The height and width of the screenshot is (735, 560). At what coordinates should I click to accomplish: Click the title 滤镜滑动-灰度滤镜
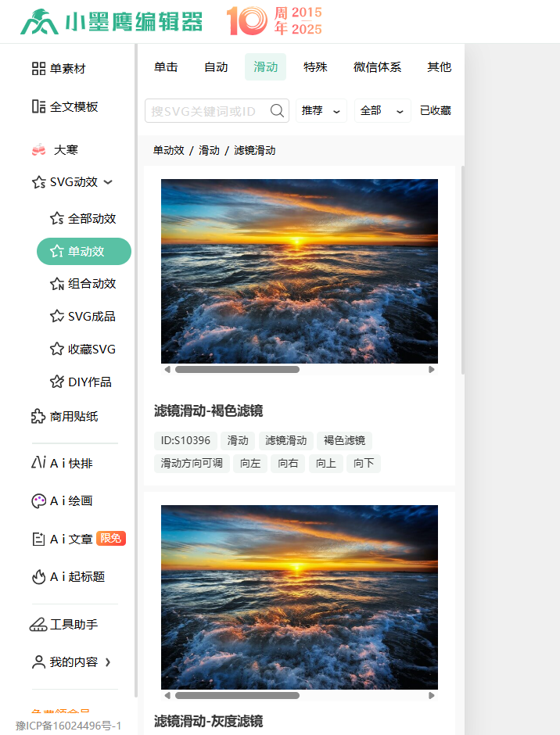209,721
